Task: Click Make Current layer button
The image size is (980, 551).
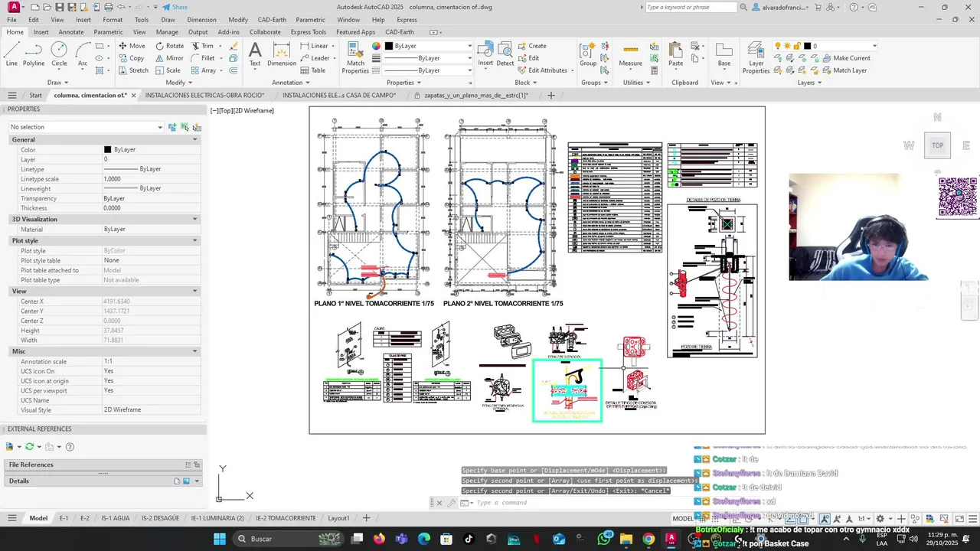Action: point(845,58)
